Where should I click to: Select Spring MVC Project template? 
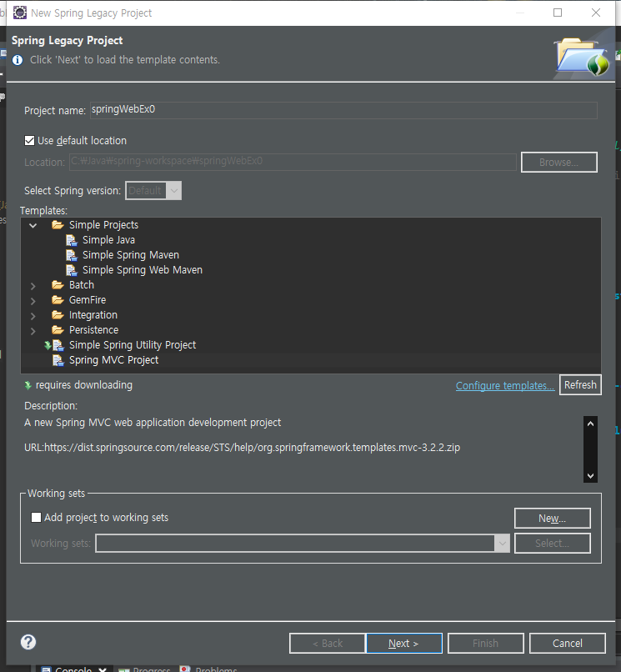(113, 360)
